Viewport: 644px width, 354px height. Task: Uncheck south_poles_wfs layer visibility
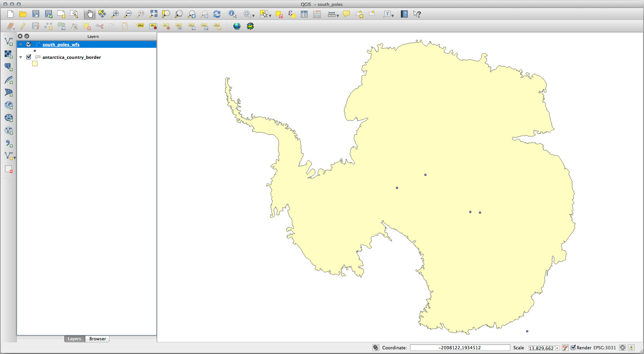pyautogui.click(x=29, y=44)
